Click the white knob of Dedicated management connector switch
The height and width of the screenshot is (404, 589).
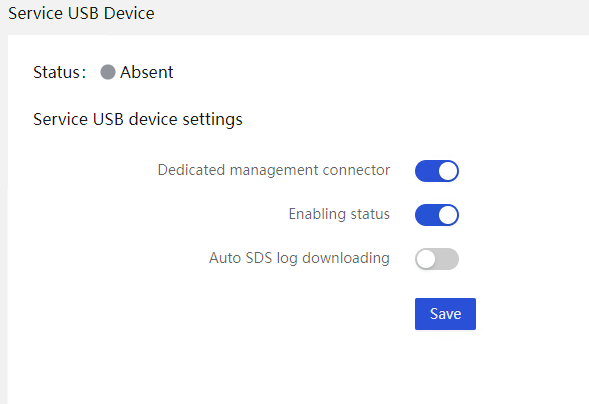pyautogui.click(x=448, y=171)
